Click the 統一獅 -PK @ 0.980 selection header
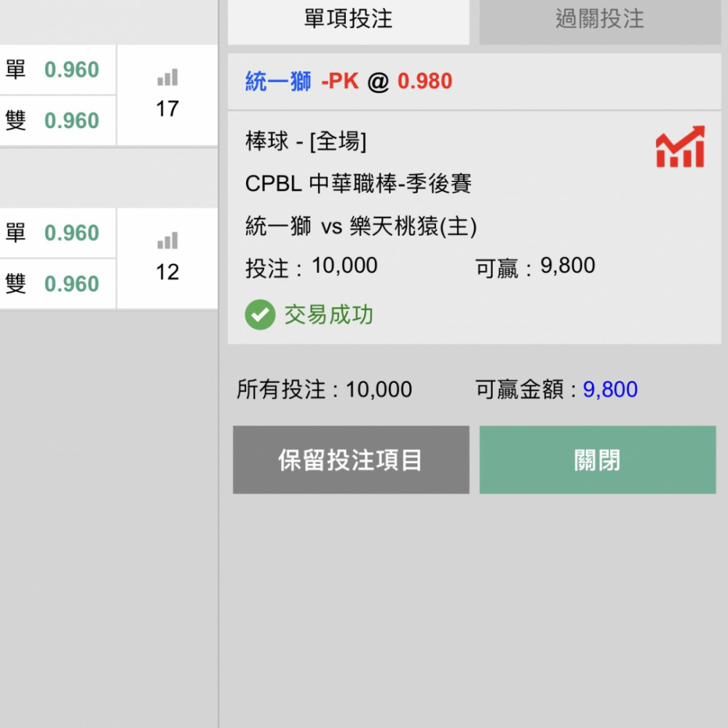Viewport: 728px width, 728px height. click(474, 82)
